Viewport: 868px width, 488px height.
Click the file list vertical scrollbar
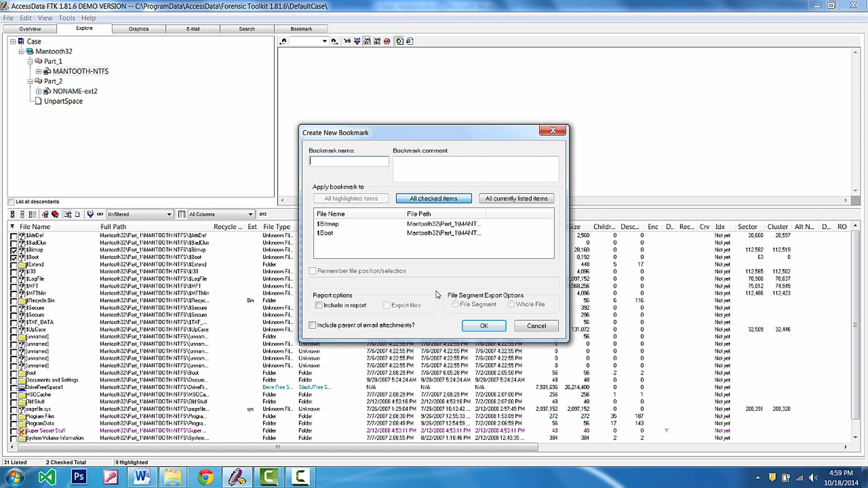point(855,325)
